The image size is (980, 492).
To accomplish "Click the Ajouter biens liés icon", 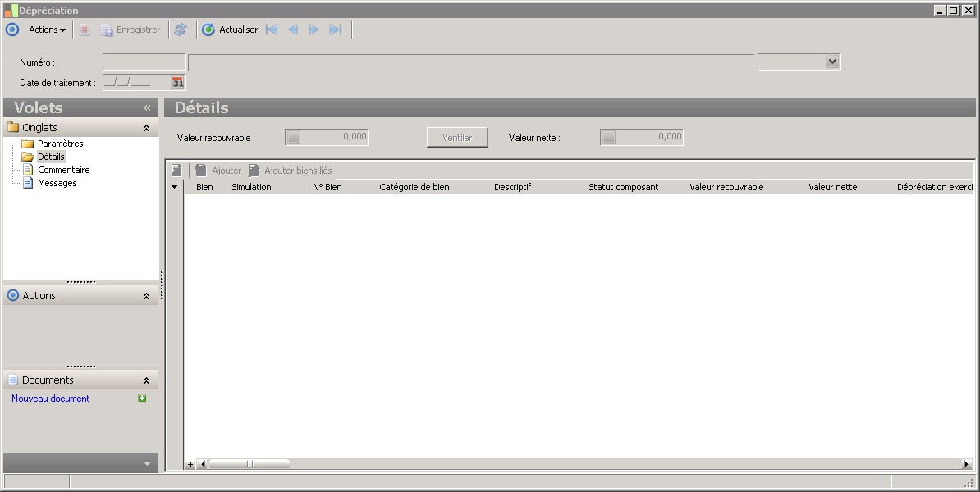I will [x=254, y=170].
